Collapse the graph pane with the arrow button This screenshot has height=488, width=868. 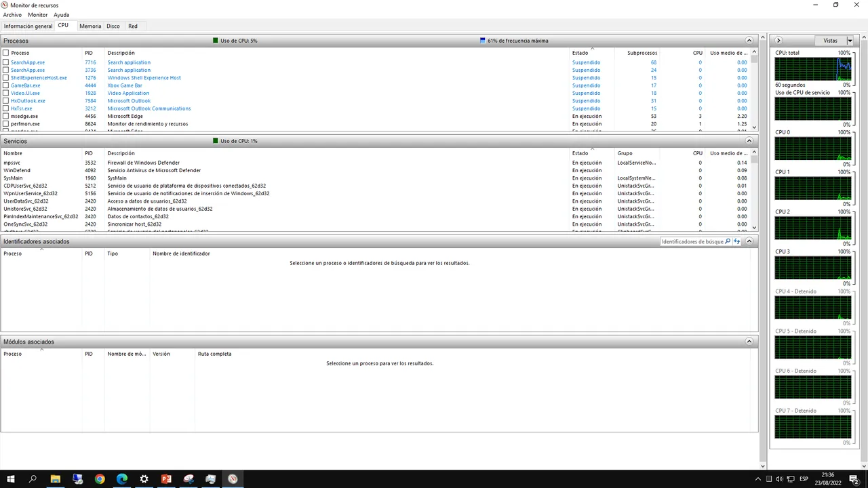(778, 41)
